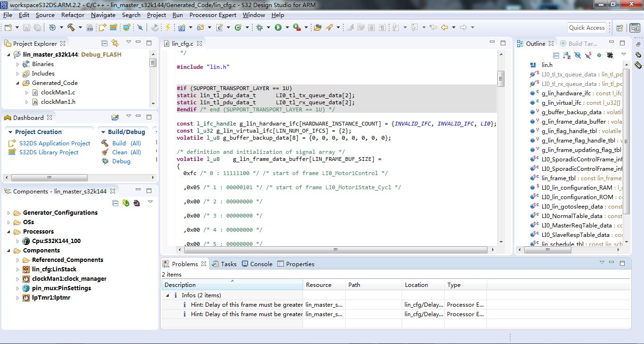Toggle Hide Static Members in Outline toolbar
644x344 pixels.
588,55
